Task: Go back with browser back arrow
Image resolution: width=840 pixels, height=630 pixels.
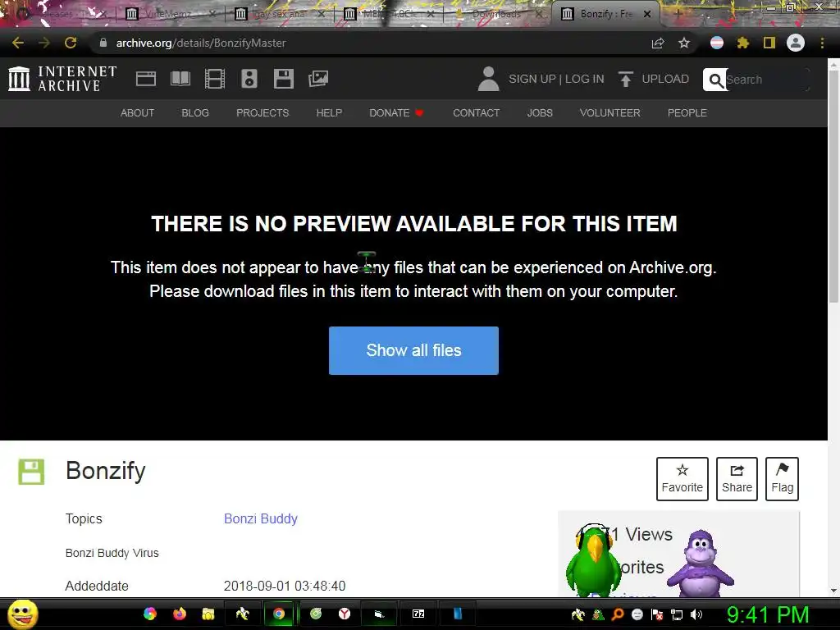Action: coord(18,43)
